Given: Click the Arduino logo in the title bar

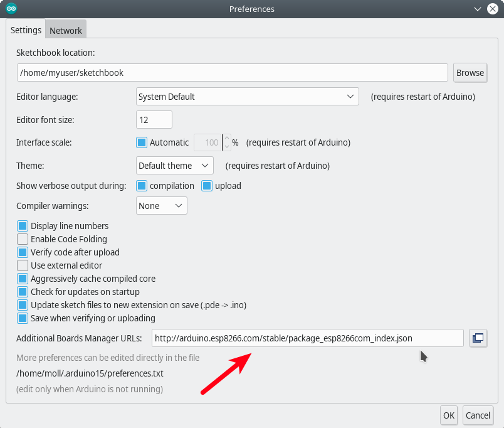Looking at the screenshot, I should (x=11, y=9).
